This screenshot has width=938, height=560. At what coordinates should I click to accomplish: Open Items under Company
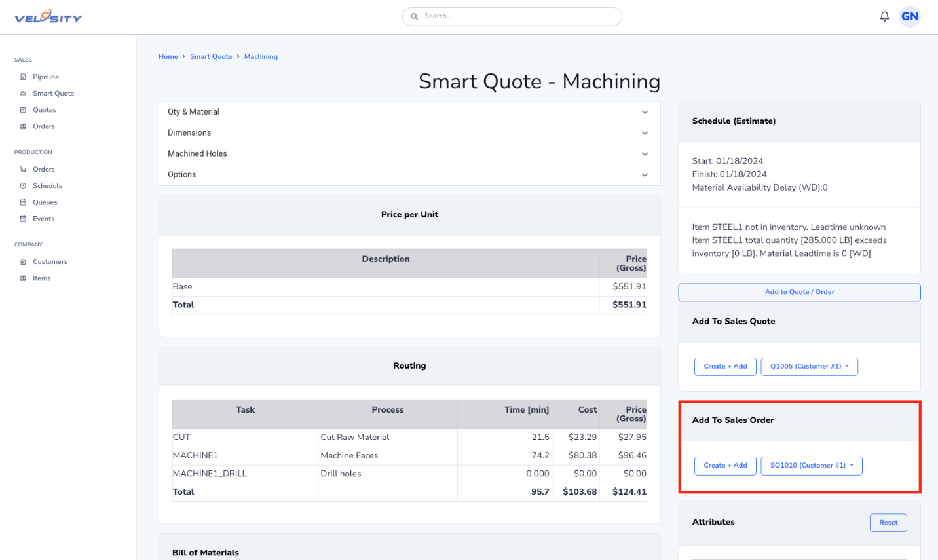pyautogui.click(x=42, y=278)
